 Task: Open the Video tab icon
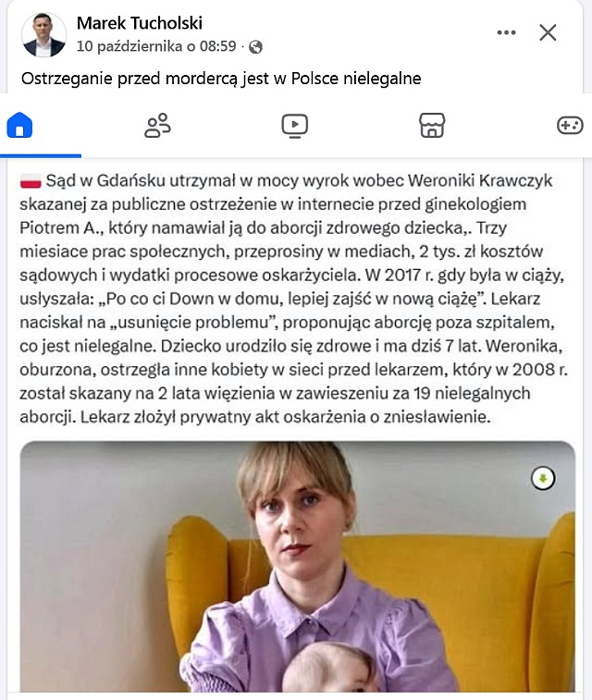coord(294,125)
